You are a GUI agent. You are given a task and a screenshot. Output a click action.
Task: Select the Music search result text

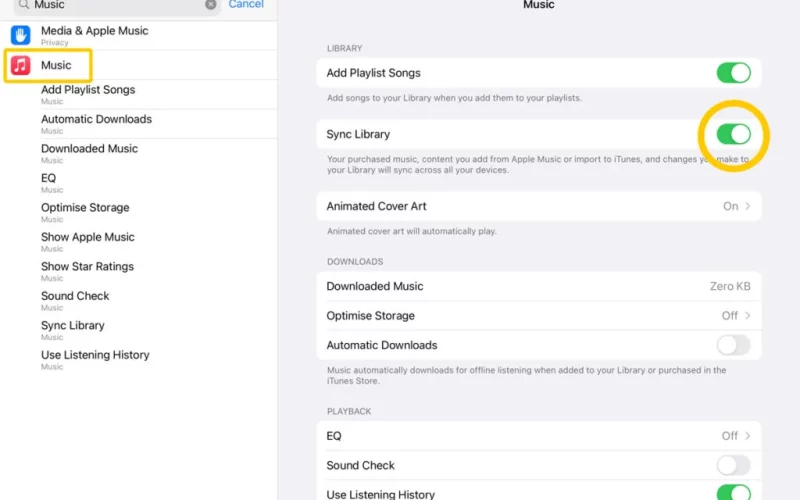(56, 65)
